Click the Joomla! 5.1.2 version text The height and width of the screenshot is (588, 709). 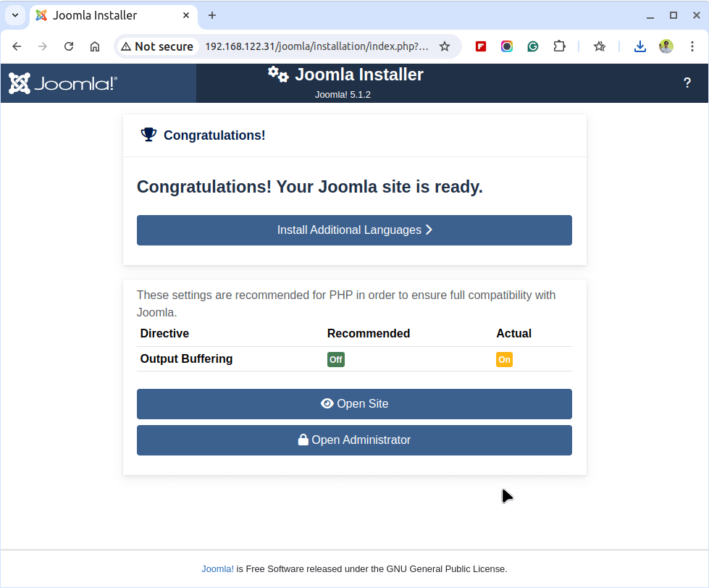(x=343, y=95)
